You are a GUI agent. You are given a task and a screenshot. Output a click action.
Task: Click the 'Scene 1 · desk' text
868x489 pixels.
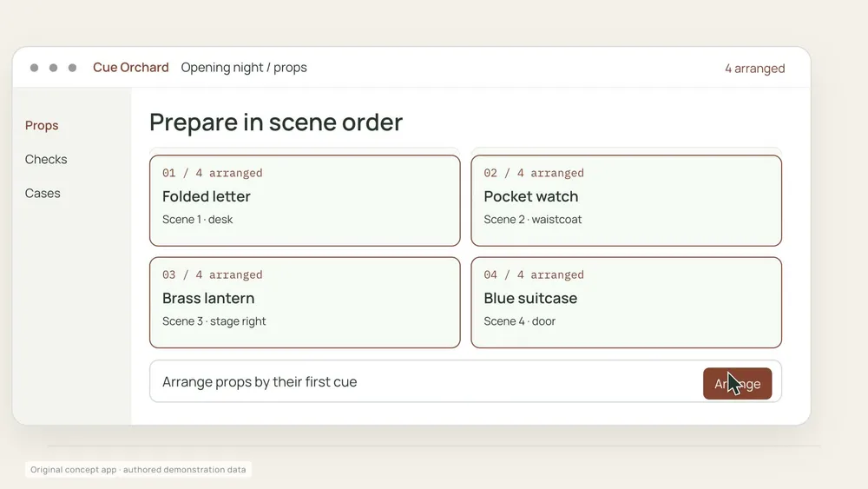tap(197, 219)
